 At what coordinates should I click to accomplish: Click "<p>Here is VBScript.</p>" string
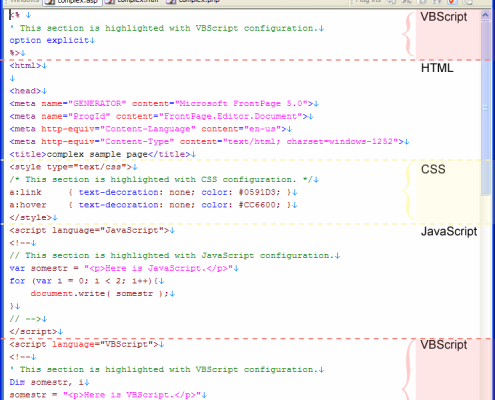tap(132, 395)
